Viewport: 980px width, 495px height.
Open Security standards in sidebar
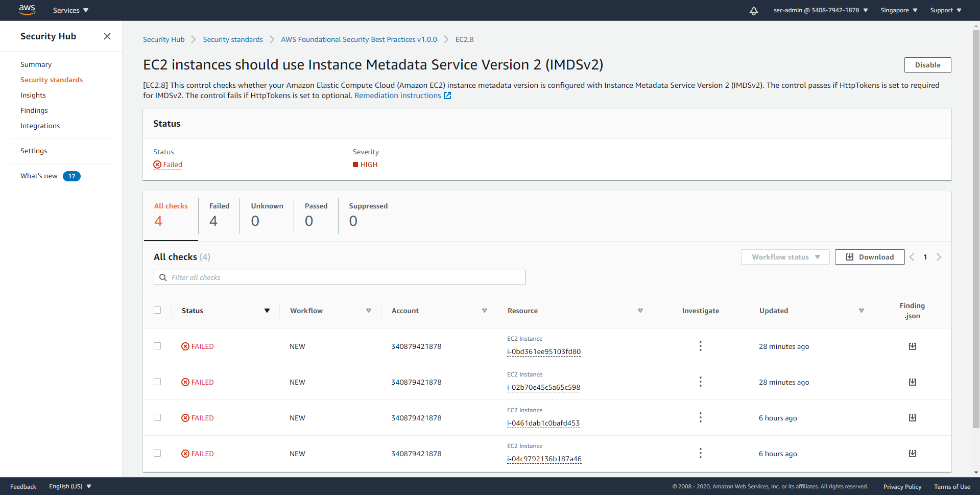click(x=52, y=80)
